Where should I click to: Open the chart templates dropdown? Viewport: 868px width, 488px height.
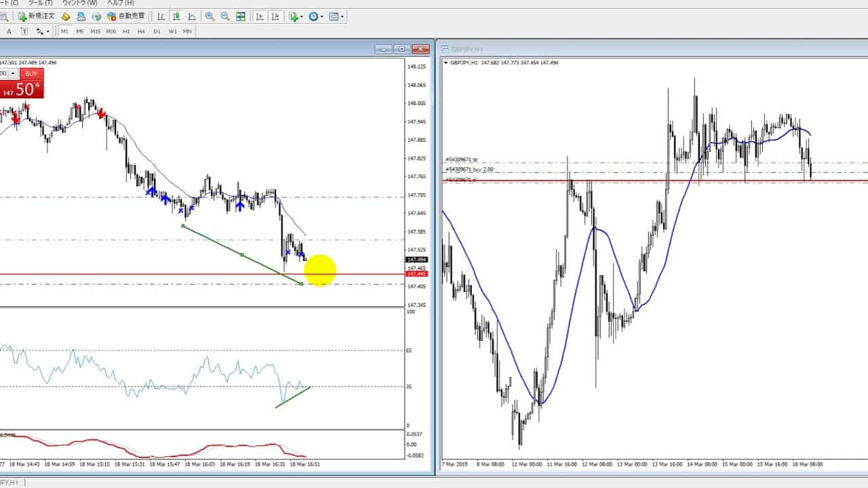click(x=337, y=16)
